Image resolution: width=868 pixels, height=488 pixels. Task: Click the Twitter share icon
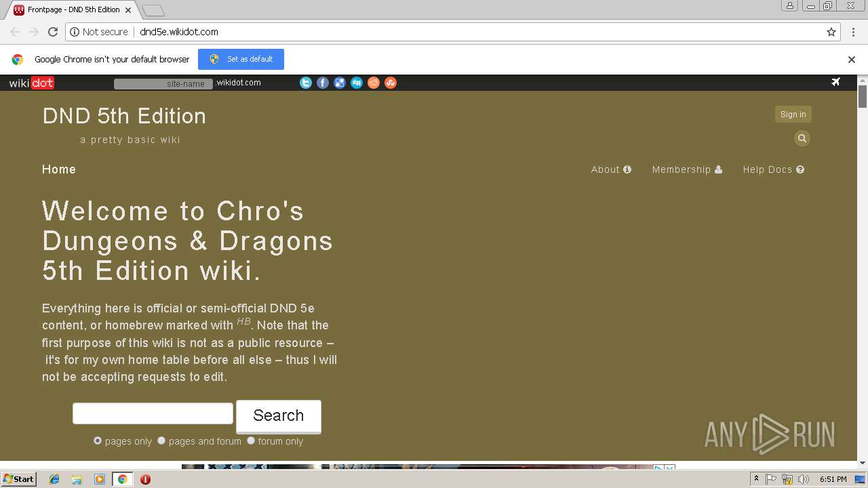(x=306, y=83)
